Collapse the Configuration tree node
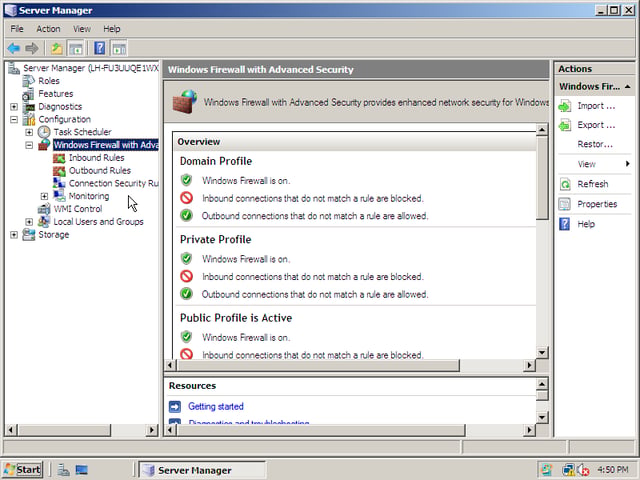Viewport: 640px width, 480px height. pyautogui.click(x=14, y=120)
